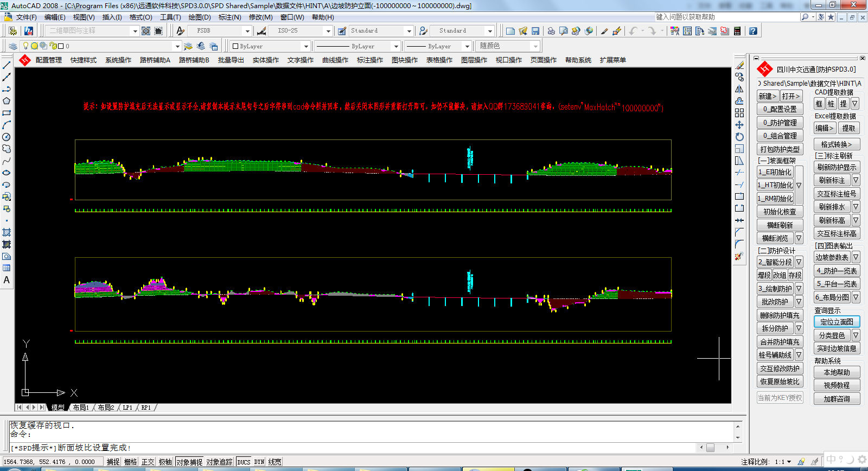Viewport: 868px width, 471px height.
Task: Click the SPD panel file path field
Action: (810, 84)
